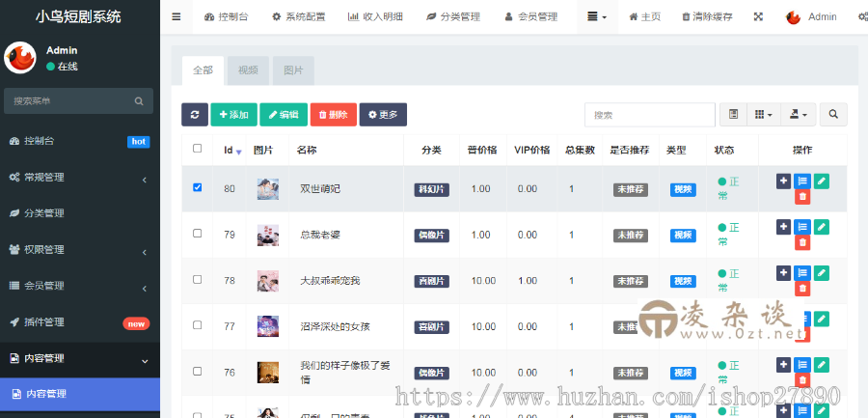Switch to the 图片 tab
Viewport: 868px width, 418px height.
coord(293,70)
